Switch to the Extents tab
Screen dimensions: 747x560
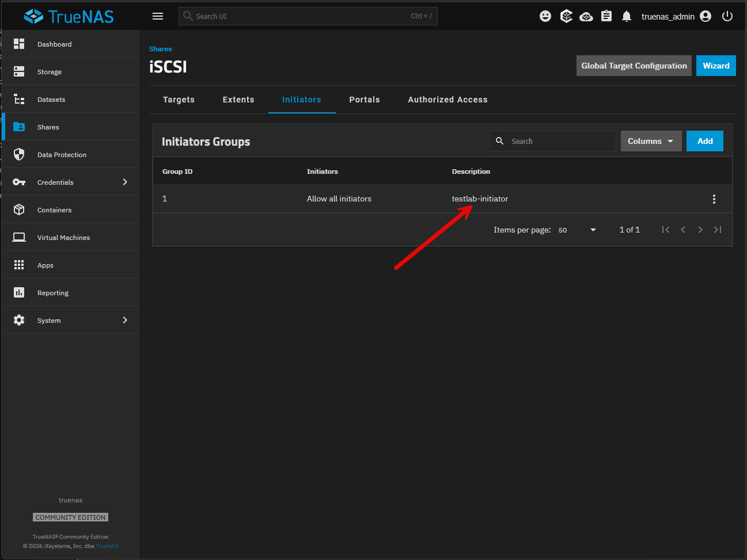(x=238, y=100)
